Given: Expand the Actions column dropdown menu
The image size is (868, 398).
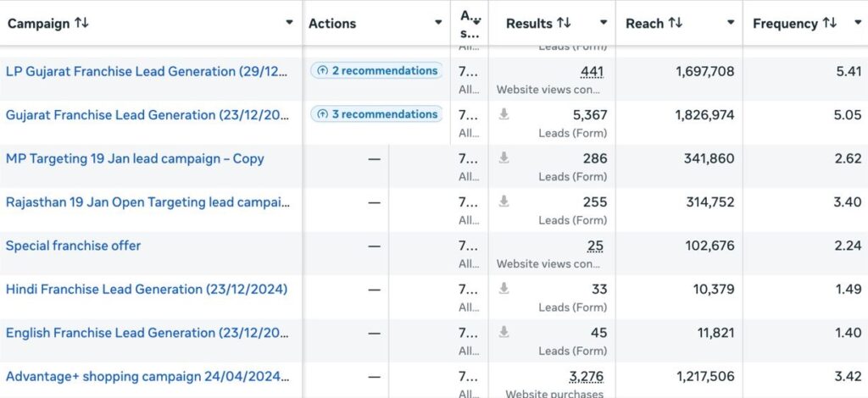Looking at the screenshot, I should pos(438,23).
